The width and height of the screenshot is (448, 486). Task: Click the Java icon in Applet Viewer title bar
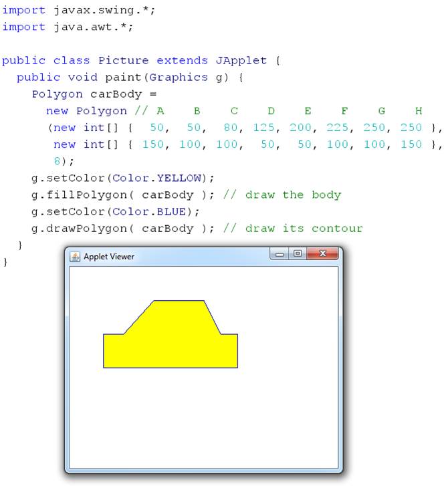[75, 257]
